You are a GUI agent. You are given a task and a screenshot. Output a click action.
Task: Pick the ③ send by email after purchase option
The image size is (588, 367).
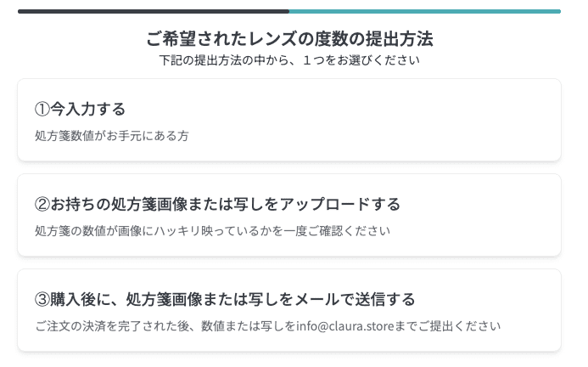pyautogui.click(x=288, y=310)
